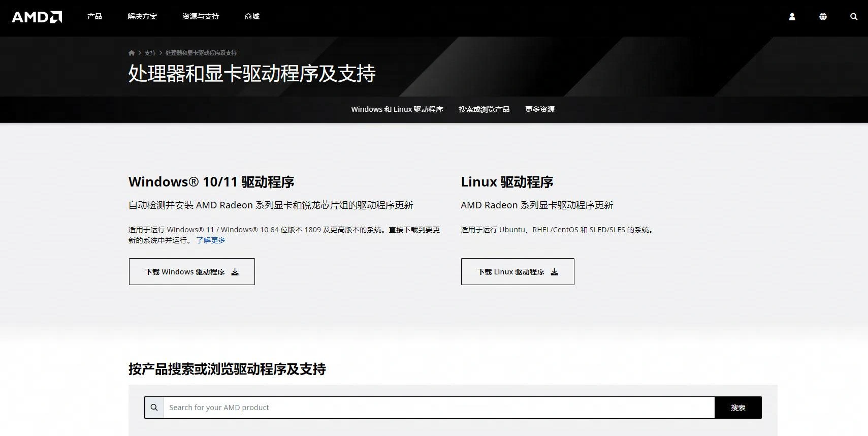The width and height of the screenshot is (868, 436).
Task: Click the AMD logo
Action: click(37, 17)
